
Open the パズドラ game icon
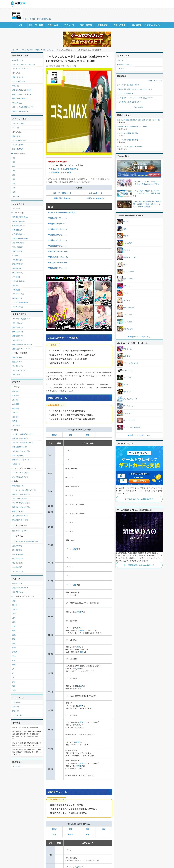click(120, 286)
